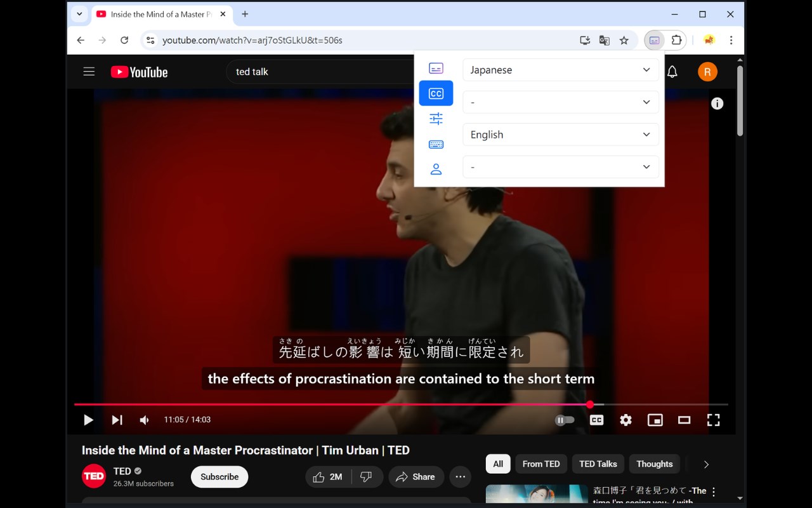Enter fullscreen on the video player

pos(713,420)
